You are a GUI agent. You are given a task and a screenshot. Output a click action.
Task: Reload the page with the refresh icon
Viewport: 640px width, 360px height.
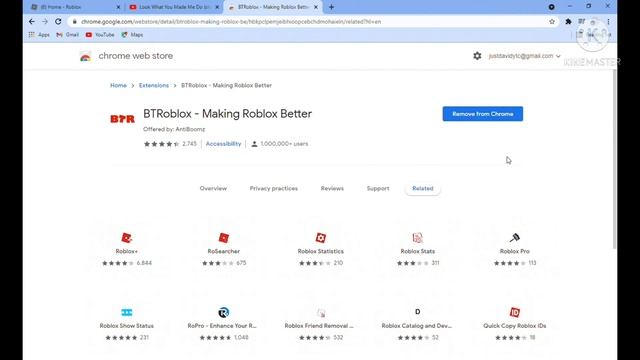pyautogui.click(x=58, y=22)
